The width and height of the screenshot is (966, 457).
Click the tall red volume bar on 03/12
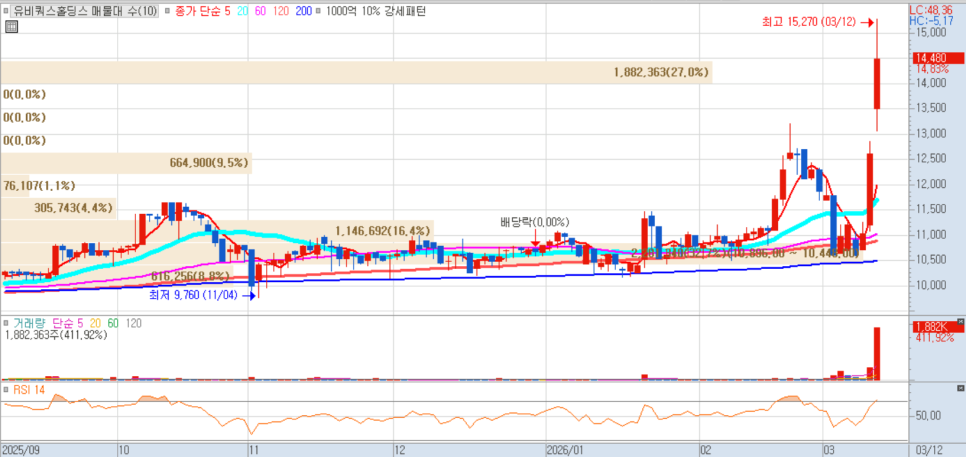[877, 354]
